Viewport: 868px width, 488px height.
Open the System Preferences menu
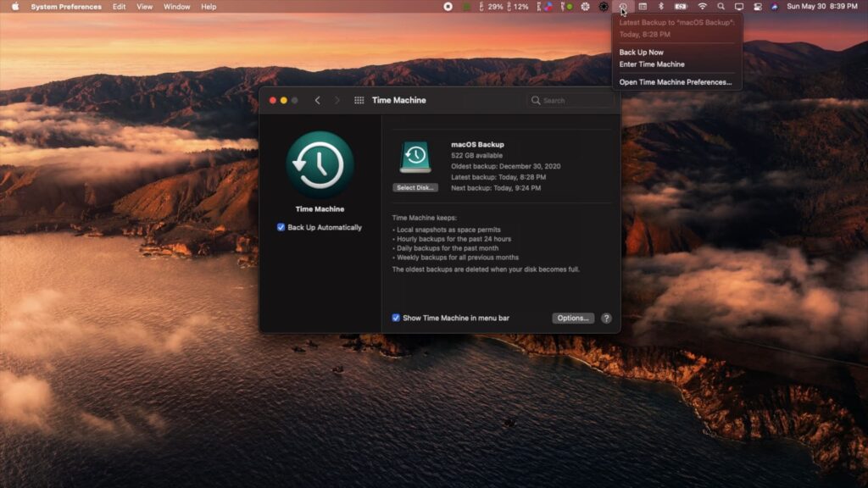click(66, 7)
